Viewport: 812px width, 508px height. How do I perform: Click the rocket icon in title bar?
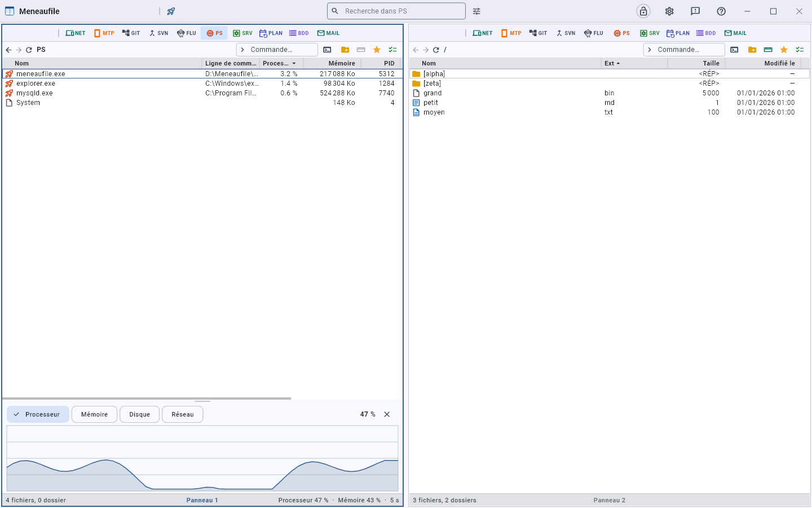coord(171,11)
